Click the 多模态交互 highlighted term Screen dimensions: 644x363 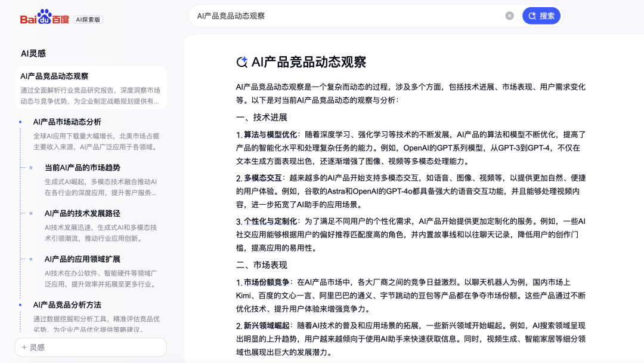263,178
